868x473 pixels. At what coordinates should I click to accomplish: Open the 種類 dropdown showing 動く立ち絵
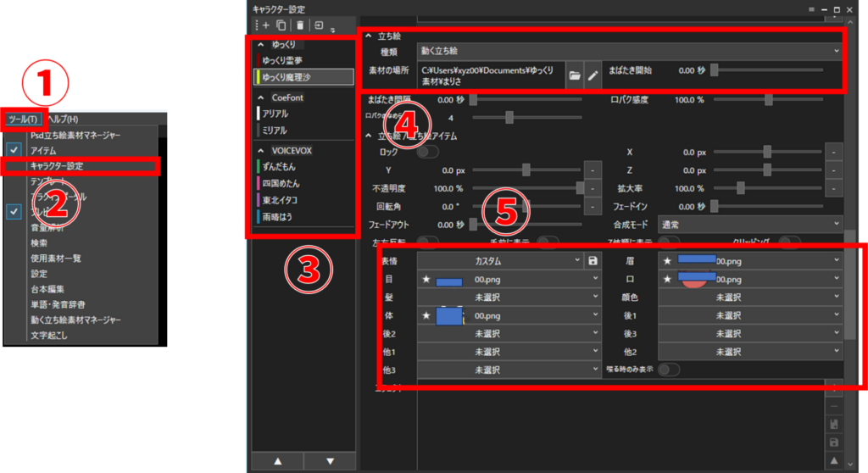(630, 51)
